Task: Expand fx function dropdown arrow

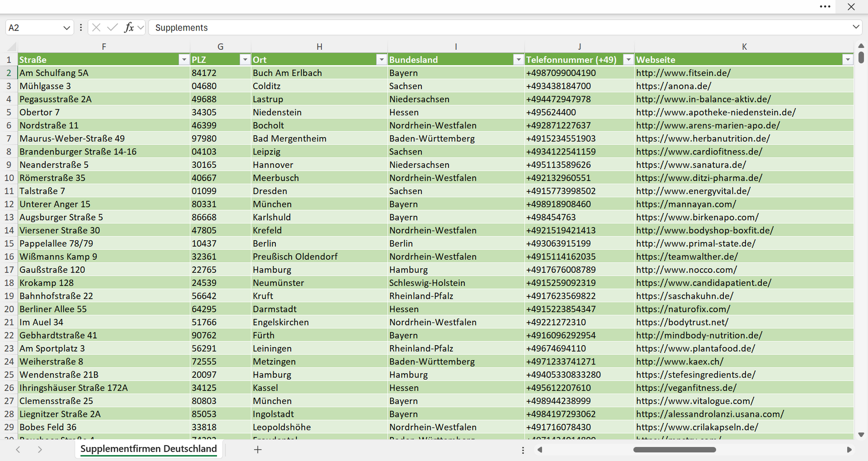Action: 140,28
